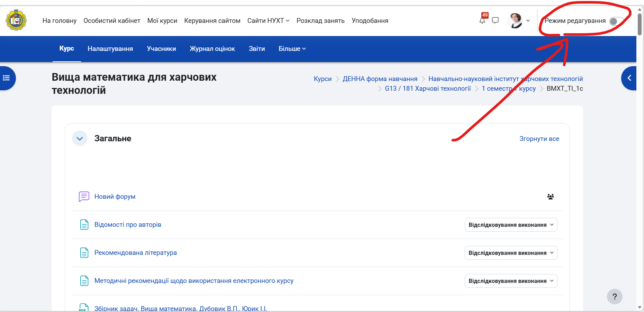Open the course index drawer icon
The image size is (644, 312).
7,78
